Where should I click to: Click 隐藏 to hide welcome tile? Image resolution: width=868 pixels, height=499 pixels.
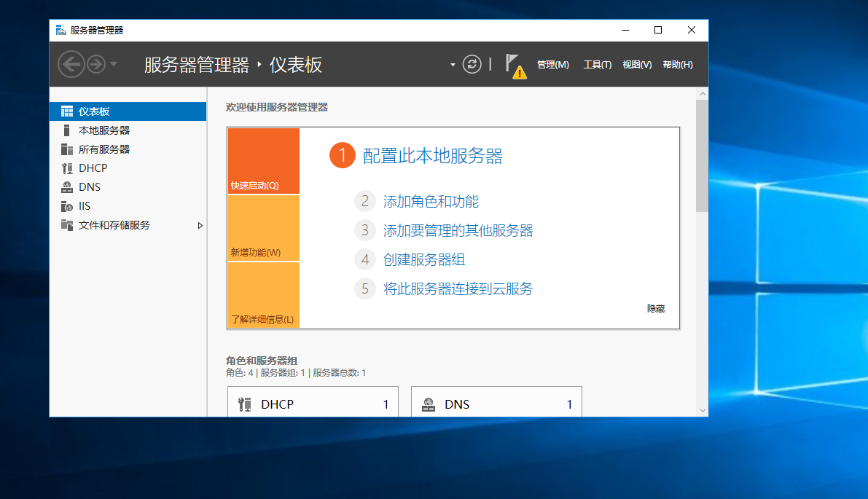point(656,309)
